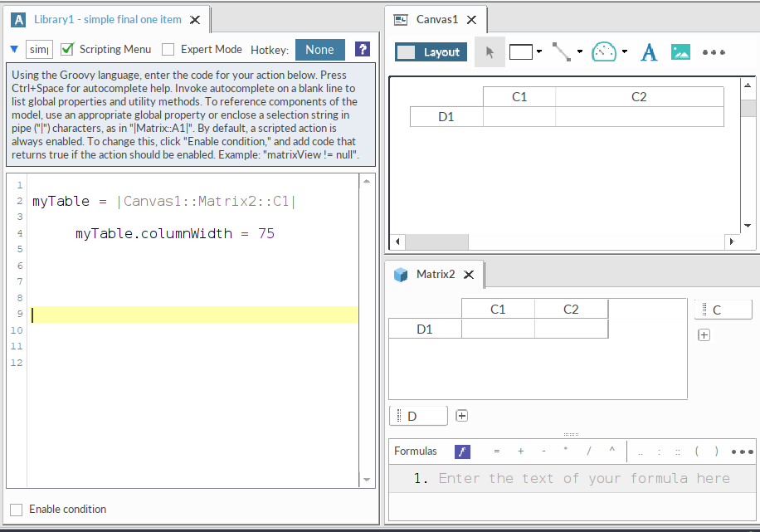Collapse the blue triangle next to script name

click(14, 50)
